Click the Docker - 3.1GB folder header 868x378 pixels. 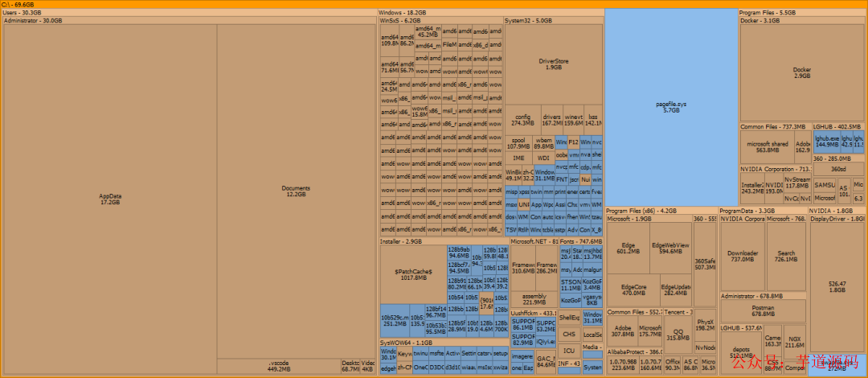(803, 20)
